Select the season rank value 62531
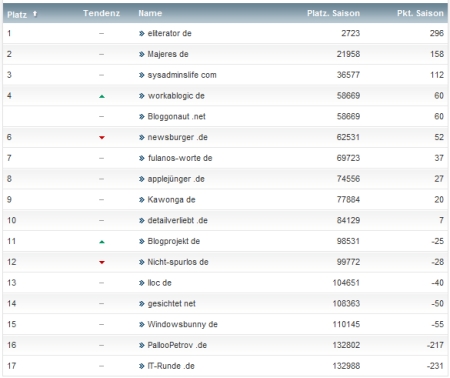The image size is (450, 378). pos(348,137)
